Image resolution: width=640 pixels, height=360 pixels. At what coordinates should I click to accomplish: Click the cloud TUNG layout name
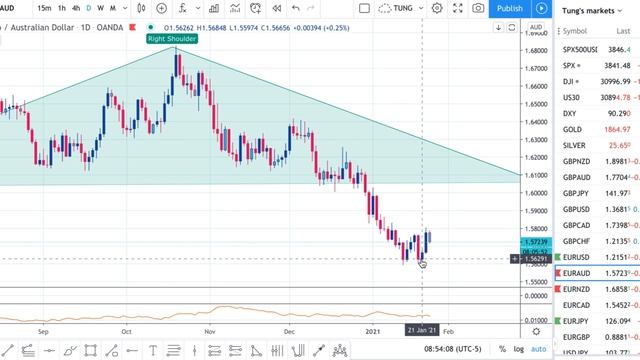pyautogui.click(x=395, y=8)
